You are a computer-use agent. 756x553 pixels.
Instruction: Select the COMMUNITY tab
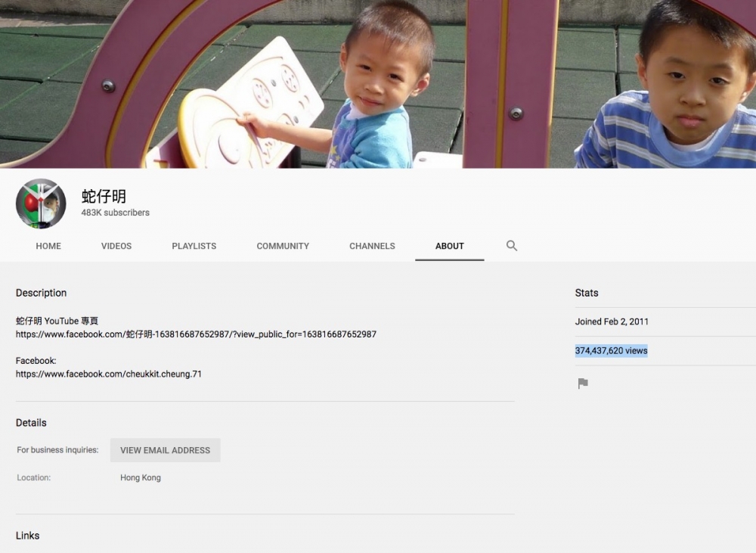click(x=283, y=246)
